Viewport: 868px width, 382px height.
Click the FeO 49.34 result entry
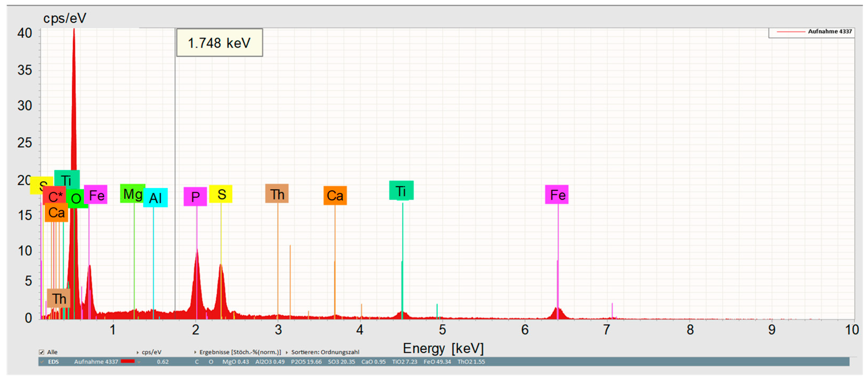[437, 362]
